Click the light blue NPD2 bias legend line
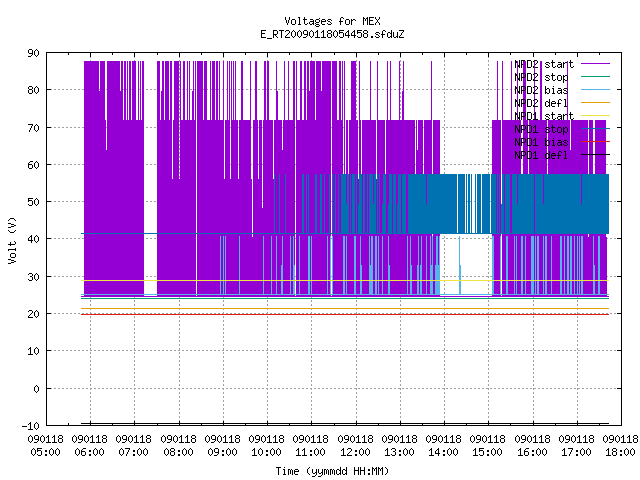This screenshot has height=480, width=640. click(x=595, y=89)
